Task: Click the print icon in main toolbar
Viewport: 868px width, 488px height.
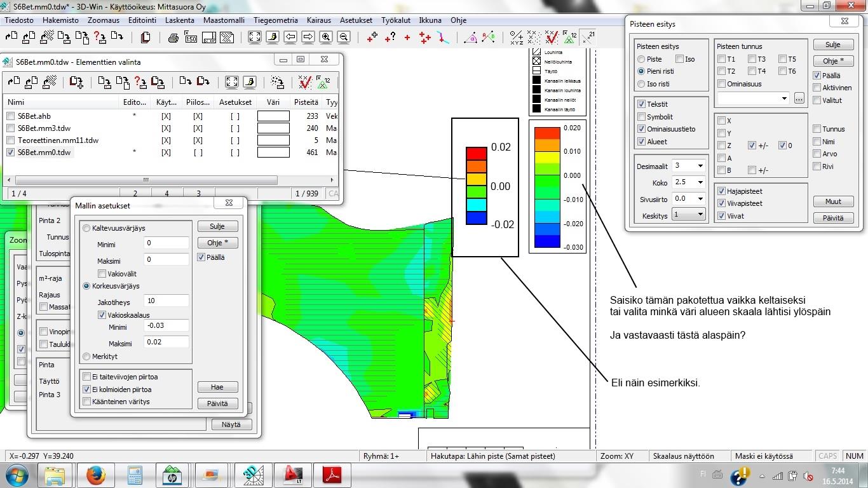Action: [173, 37]
